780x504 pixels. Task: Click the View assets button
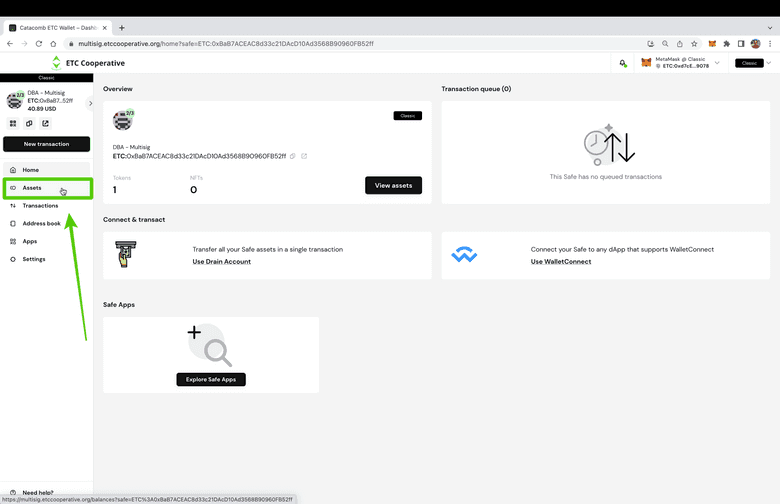pyautogui.click(x=393, y=185)
